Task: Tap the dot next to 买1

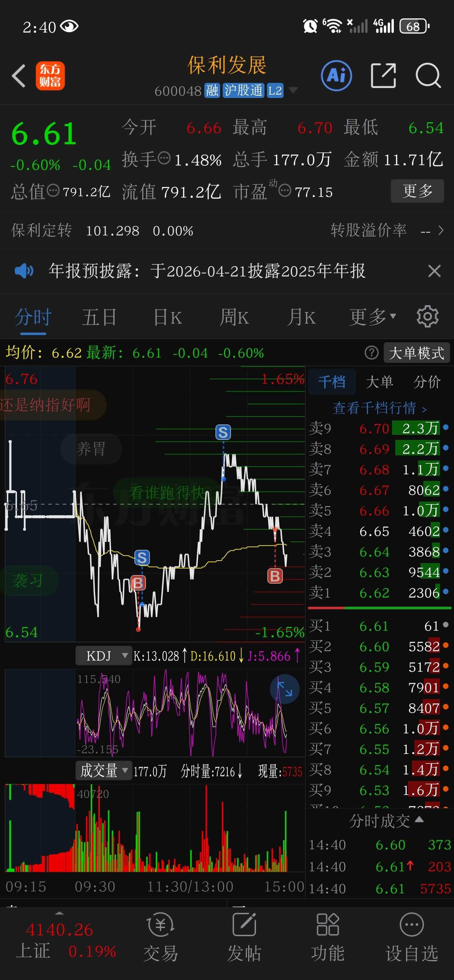Action: 446,625
